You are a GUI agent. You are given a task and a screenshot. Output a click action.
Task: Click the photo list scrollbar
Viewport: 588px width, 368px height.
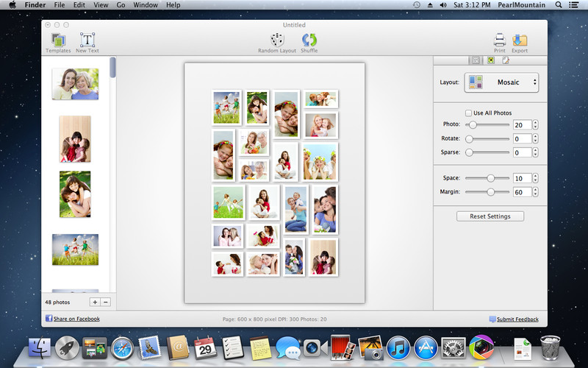coord(113,68)
